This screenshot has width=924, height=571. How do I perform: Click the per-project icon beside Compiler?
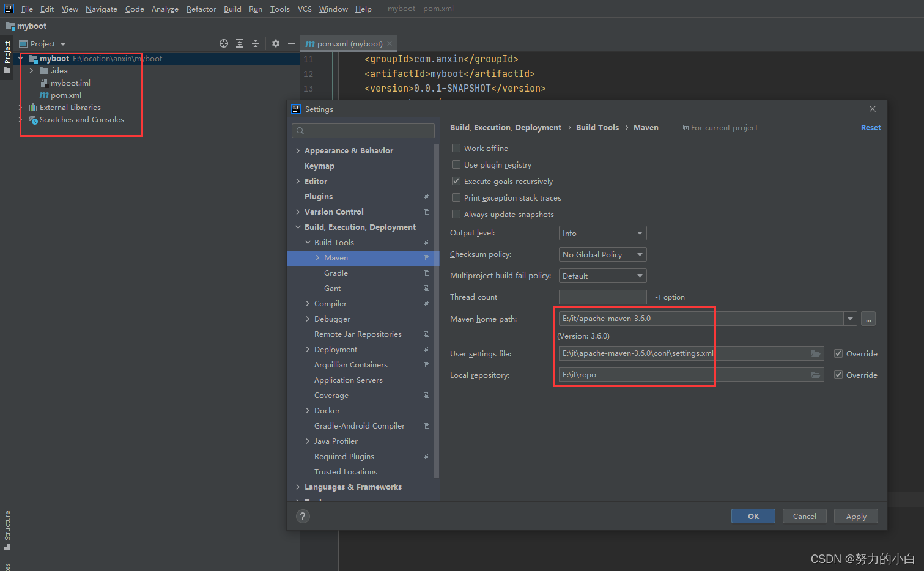tap(426, 304)
